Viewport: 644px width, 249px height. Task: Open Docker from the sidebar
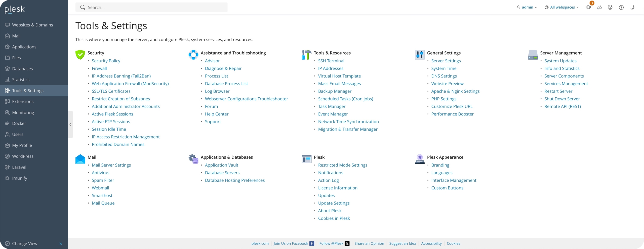(19, 123)
